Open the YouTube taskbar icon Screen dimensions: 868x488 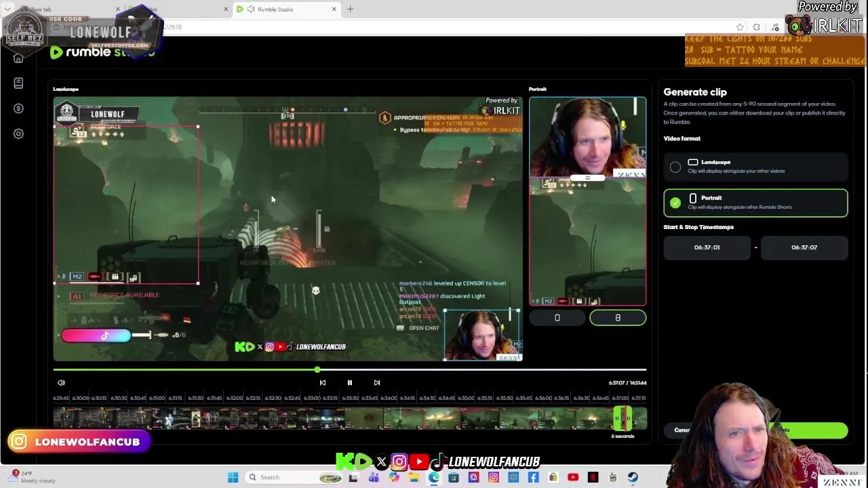[x=573, y=478]
